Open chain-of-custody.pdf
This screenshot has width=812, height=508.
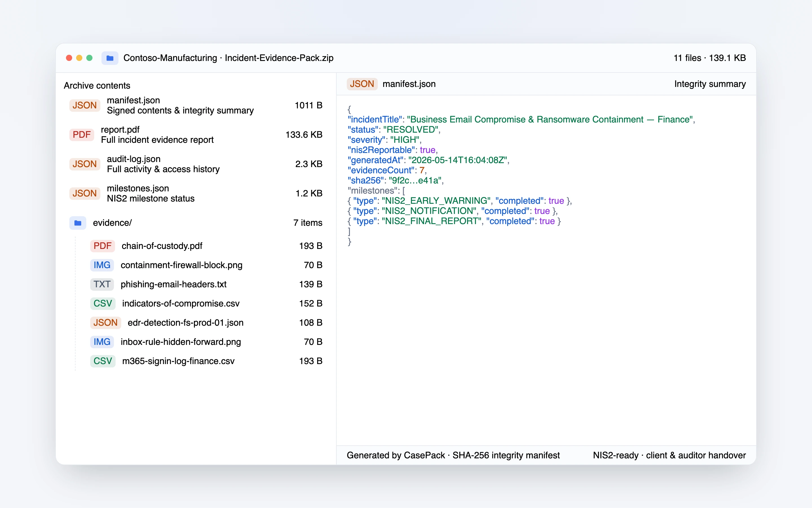pos(206,246)
